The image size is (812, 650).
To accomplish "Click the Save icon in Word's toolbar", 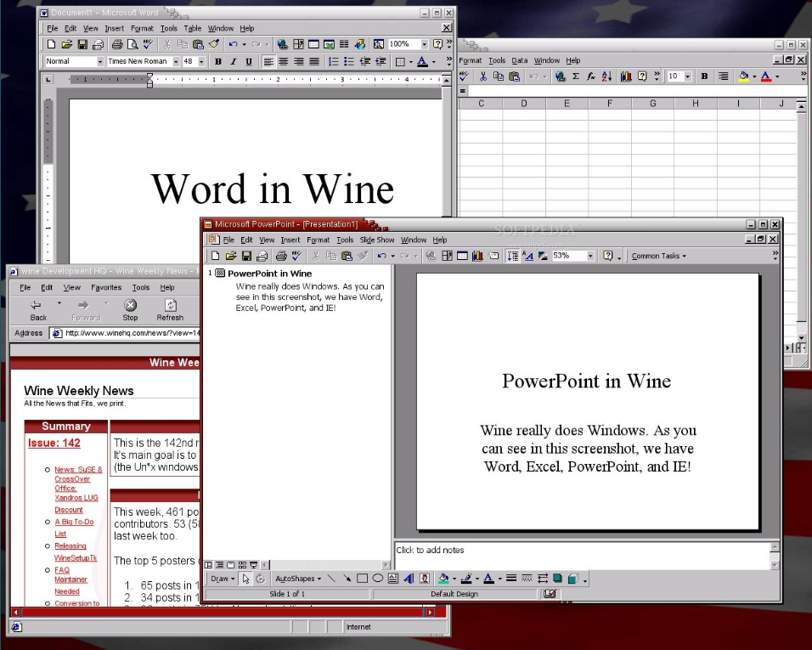I will coord(82,44).
